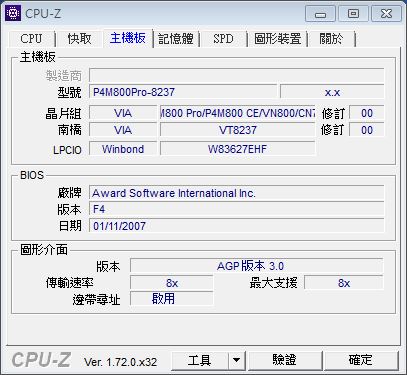Click the AGP 版本 3.0 field
This screenshot has height=375, width=407.
coord(257,266)
